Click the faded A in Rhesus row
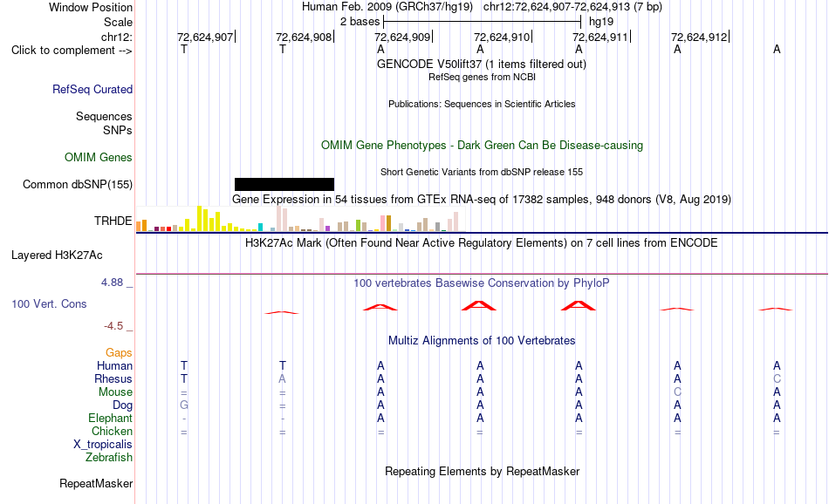Screen dimensions: 829x504 pos(283,378)
